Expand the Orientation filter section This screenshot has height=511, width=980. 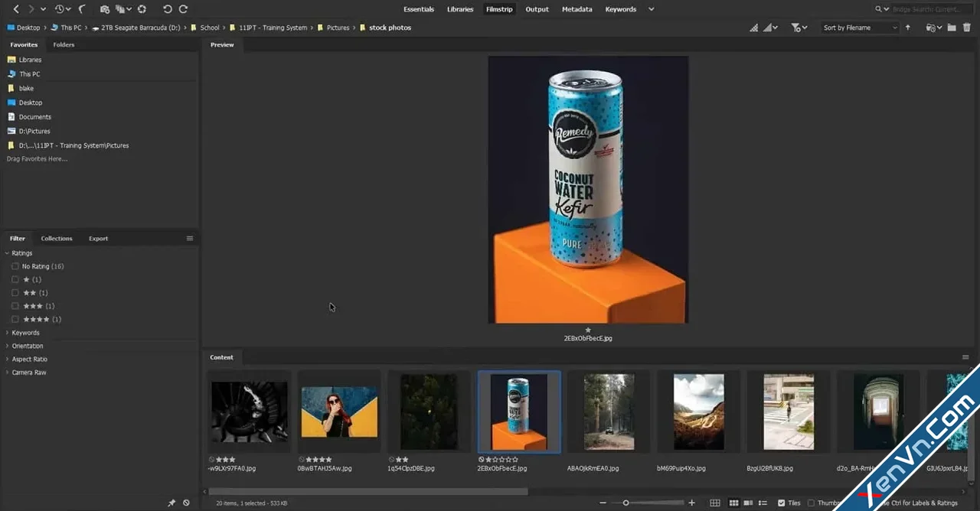pyautogui.click(x=7, y=346)
